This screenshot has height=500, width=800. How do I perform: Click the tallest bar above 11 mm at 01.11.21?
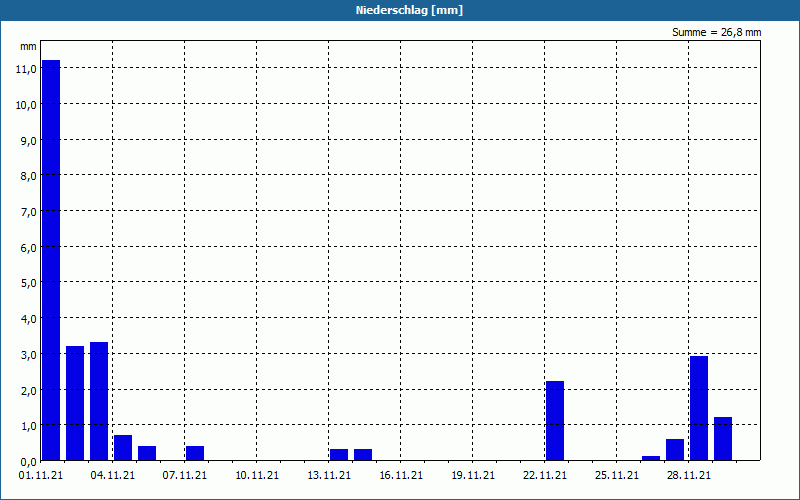[x=51, y=260]
